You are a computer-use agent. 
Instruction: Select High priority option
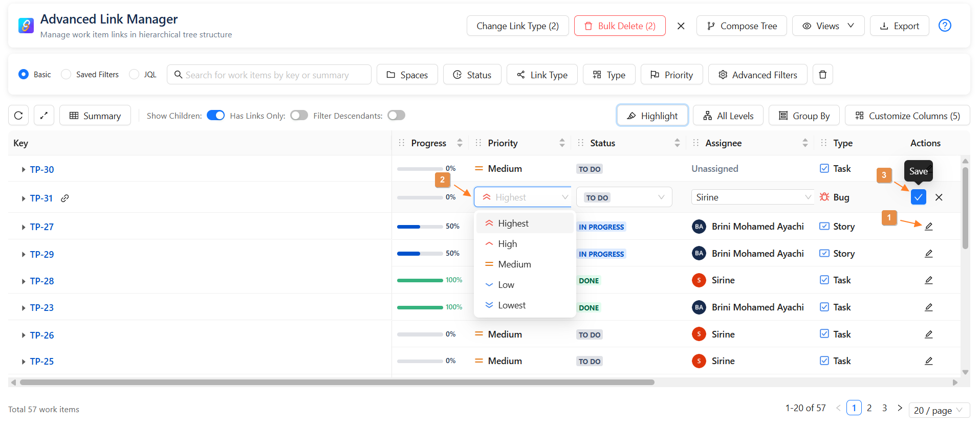507,244
